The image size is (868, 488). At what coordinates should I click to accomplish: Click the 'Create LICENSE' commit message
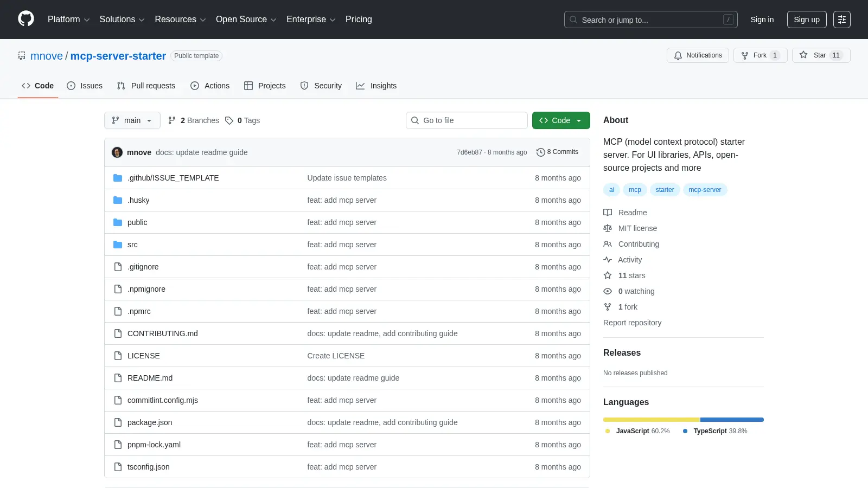(336, 356)
